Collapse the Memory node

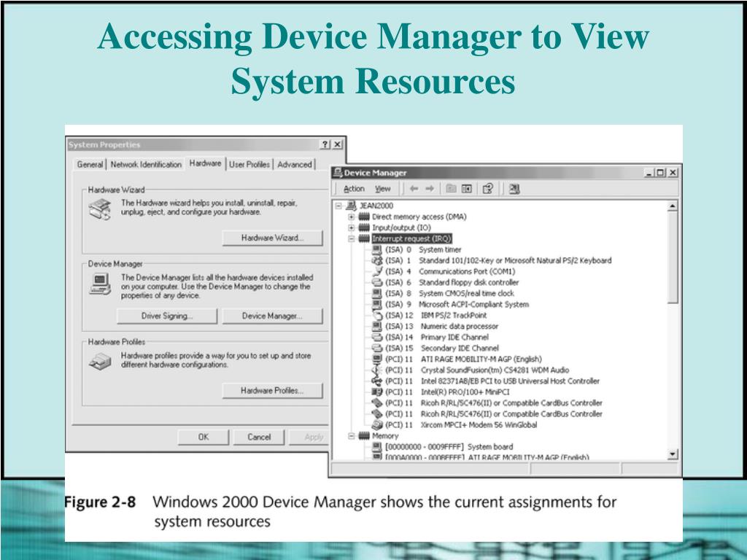[351, 436]
